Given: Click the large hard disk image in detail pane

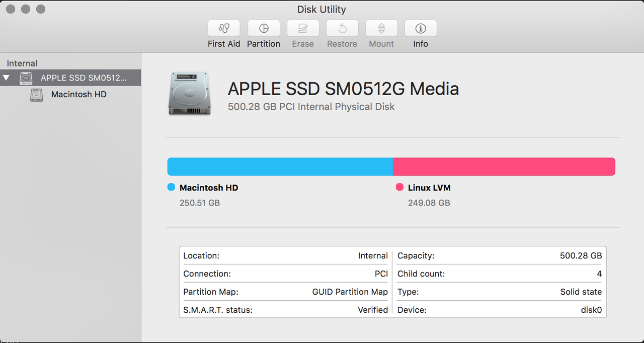Looking at the screenshot, I should [x=189, y=93].
